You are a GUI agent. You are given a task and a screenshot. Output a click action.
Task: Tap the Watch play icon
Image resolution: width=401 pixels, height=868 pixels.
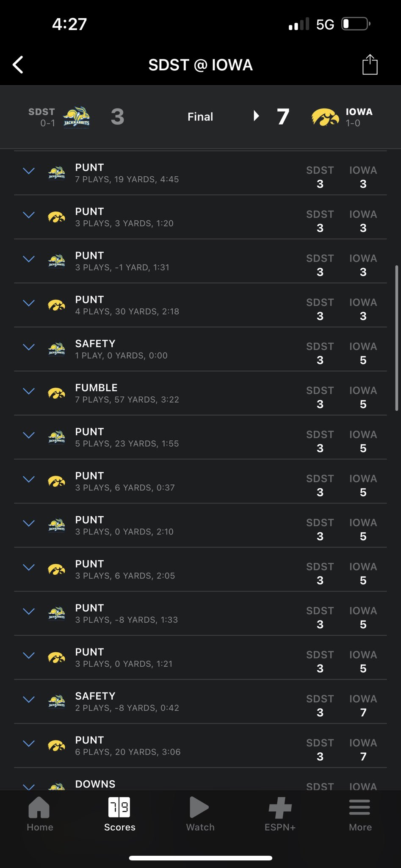[199, 807]
